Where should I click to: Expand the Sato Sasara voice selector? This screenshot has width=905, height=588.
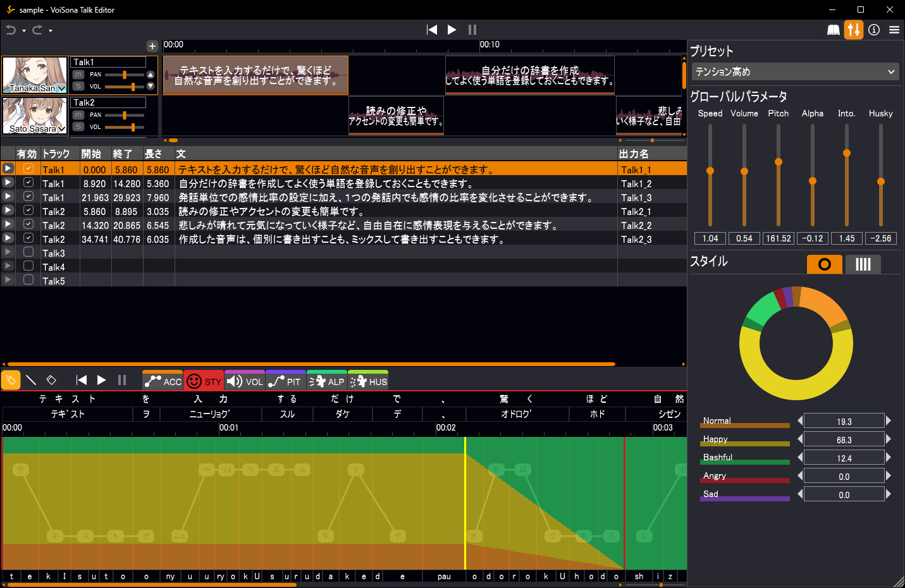pos(61,129)
